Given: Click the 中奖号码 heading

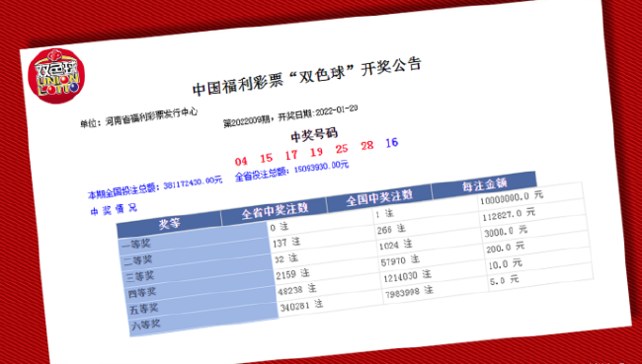Looking at the screenshot, I should pyautogui.click(x=314, y=135).
